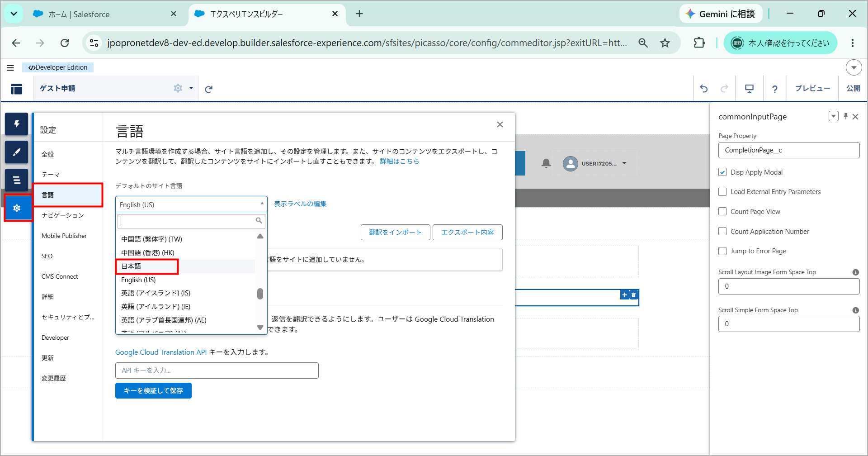868x456 pixels.
Task: Click the Settings gear sidebar icon
Action: pos(17,208)
